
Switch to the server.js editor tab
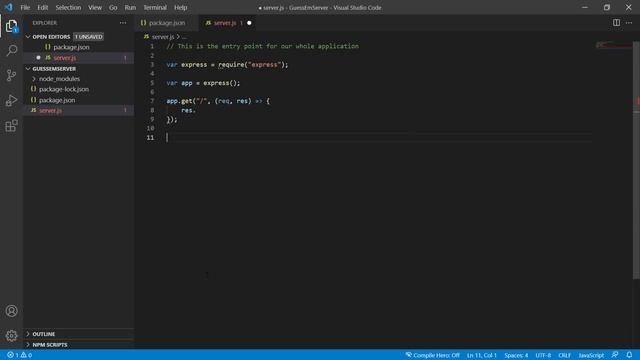click(x=229, y=23)
